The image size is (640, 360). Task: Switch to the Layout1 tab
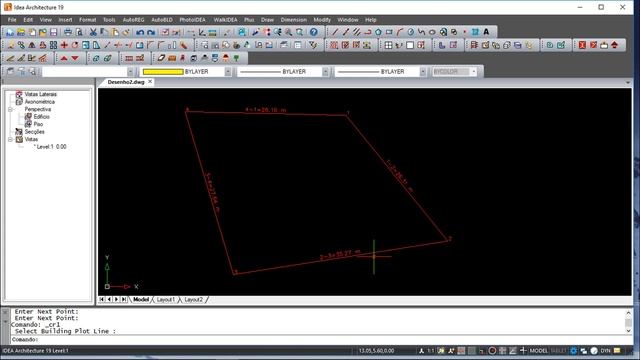click(166, 300)
